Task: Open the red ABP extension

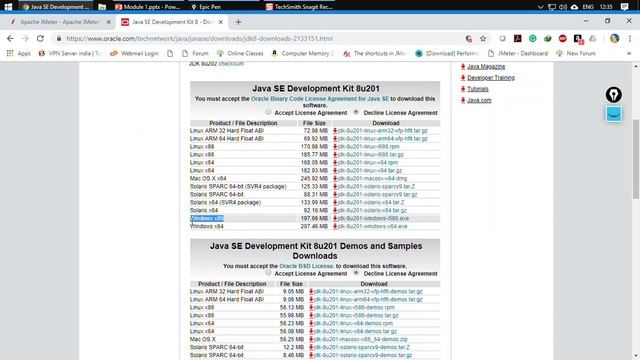Action: click(563, 38)
